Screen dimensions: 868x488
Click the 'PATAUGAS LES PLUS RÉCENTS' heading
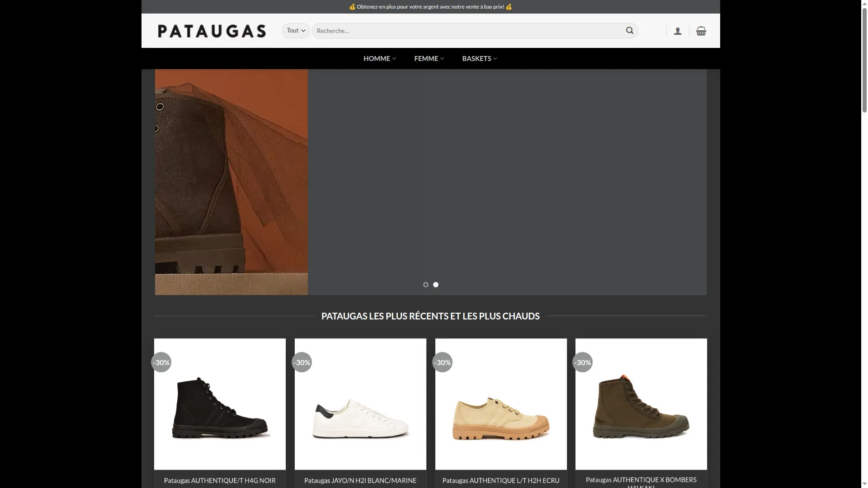pos(430,316)
